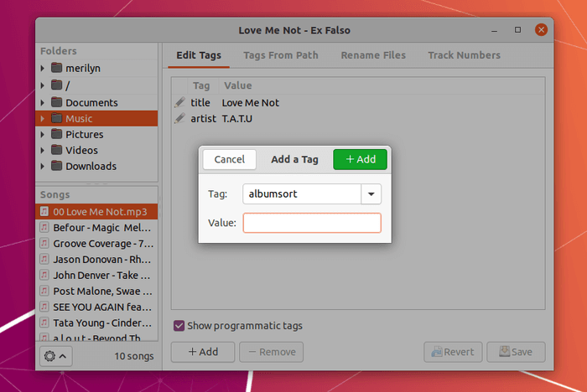Click the pencil icon beside artist tag

[x=180, y=118]
